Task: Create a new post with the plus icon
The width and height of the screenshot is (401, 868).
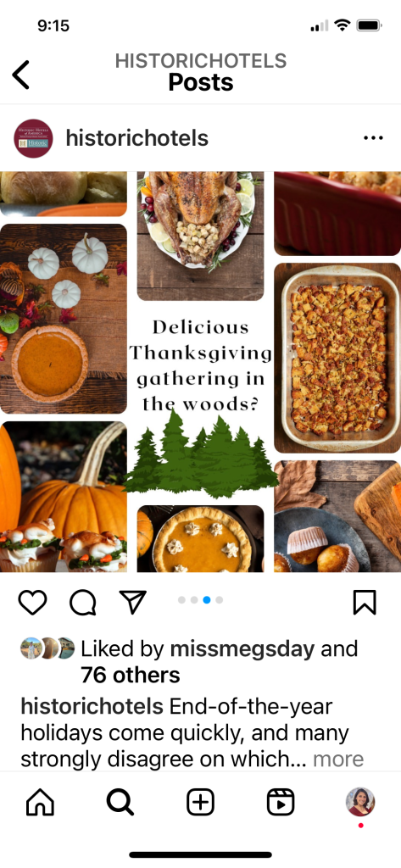Action: pos(200,802)
